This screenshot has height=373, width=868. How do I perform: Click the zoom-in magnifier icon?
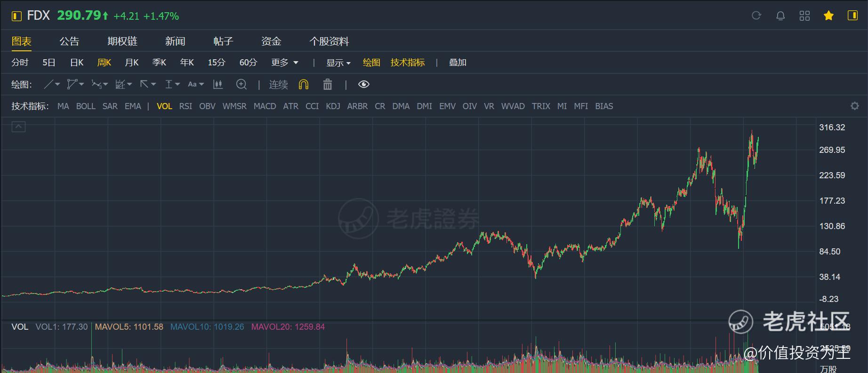pyautogui.click(x=241, y=84)
